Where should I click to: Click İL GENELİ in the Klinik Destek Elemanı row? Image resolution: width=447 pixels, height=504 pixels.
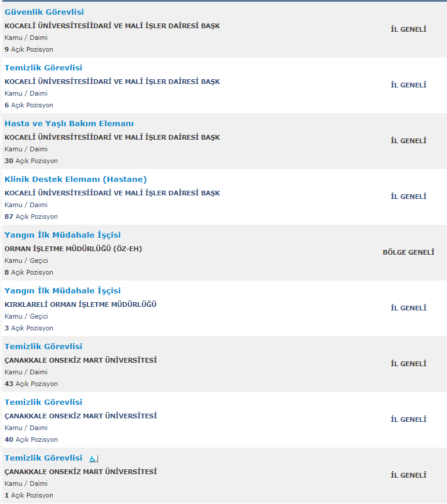point(408,197)
